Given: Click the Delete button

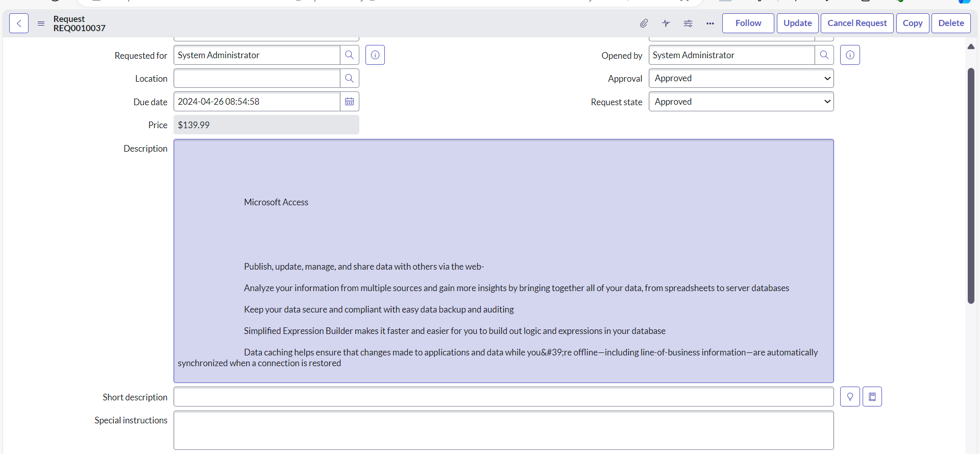Looking at the screenshot, I should (950, 23).
